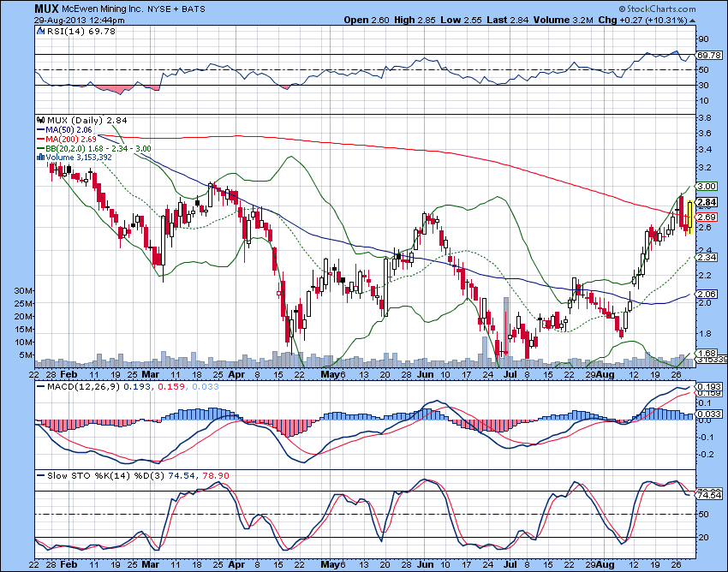Click the blue line marker before MACD(12,26,9)
The height and width of the screenshot is (572, 728).
click(41, 386)
